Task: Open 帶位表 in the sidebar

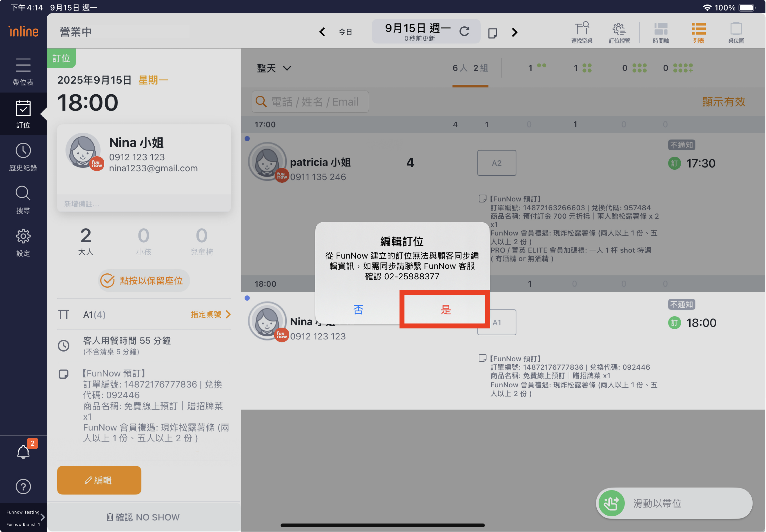Action: pos(23,71)
